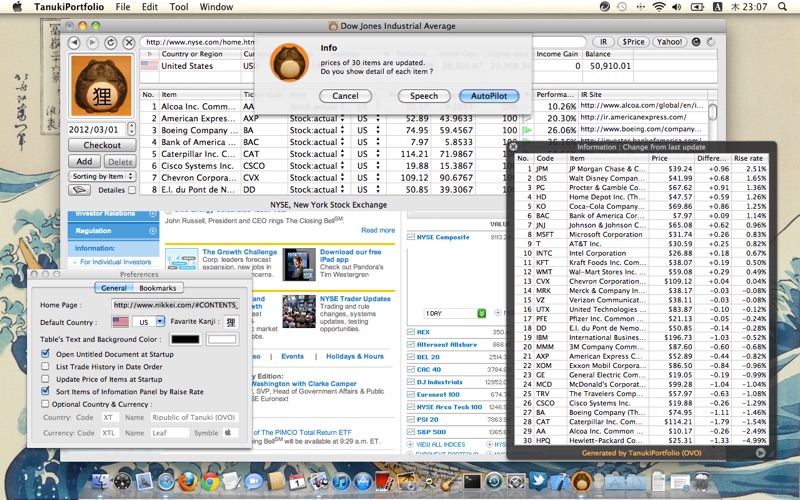
Task: Enable List Trade History in Date Order
Action: coord(45,366)
